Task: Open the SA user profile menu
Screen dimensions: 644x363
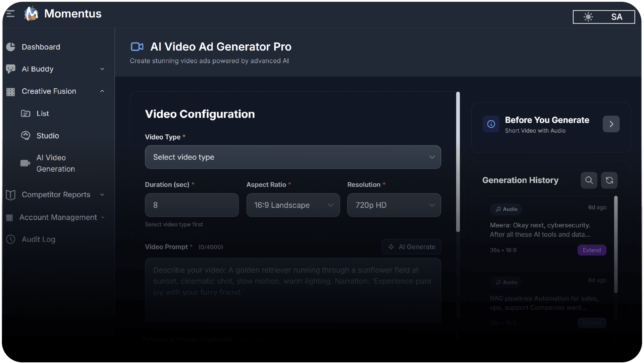Action: click(616, 17)
